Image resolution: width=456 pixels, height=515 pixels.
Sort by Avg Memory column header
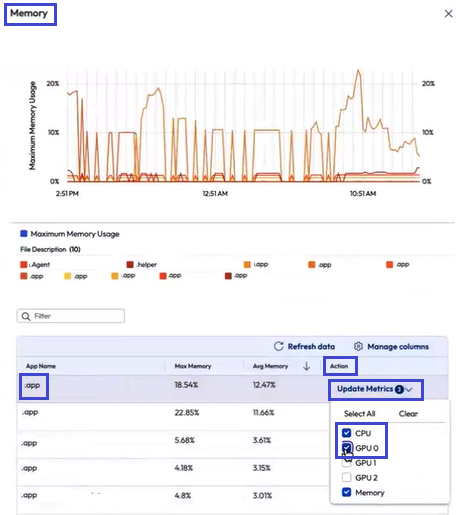pos(270,366)
